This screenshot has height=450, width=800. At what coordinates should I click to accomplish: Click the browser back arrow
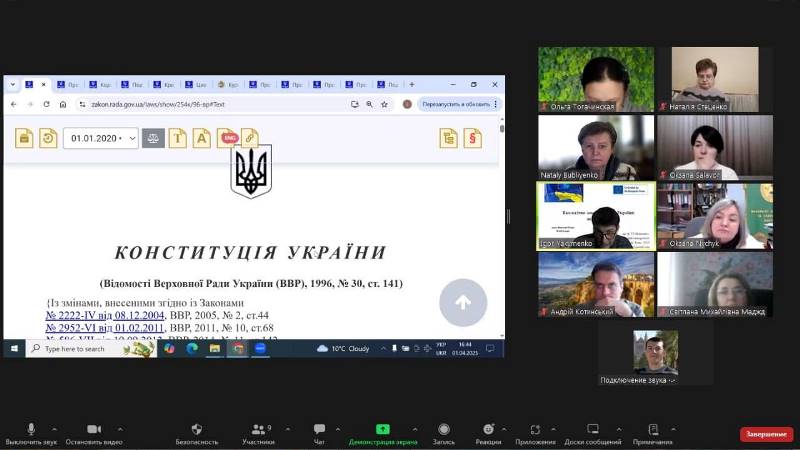coord(14,104)
